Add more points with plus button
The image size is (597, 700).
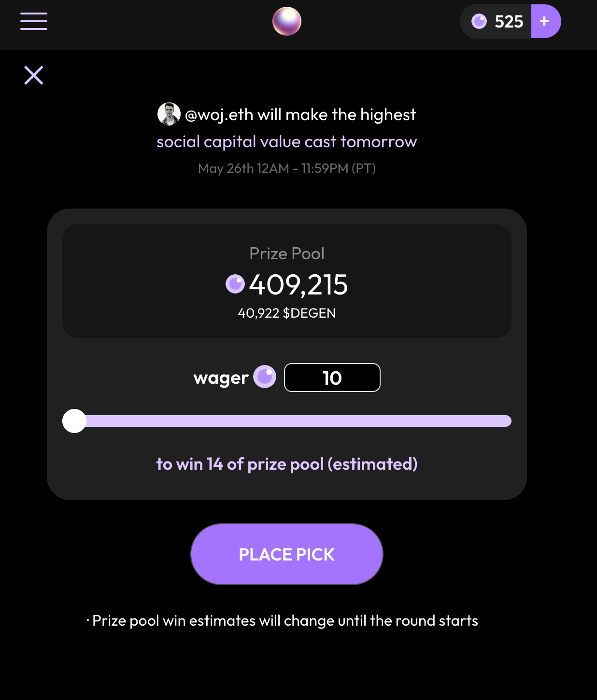pyautogui.click(x=546, y=21)
